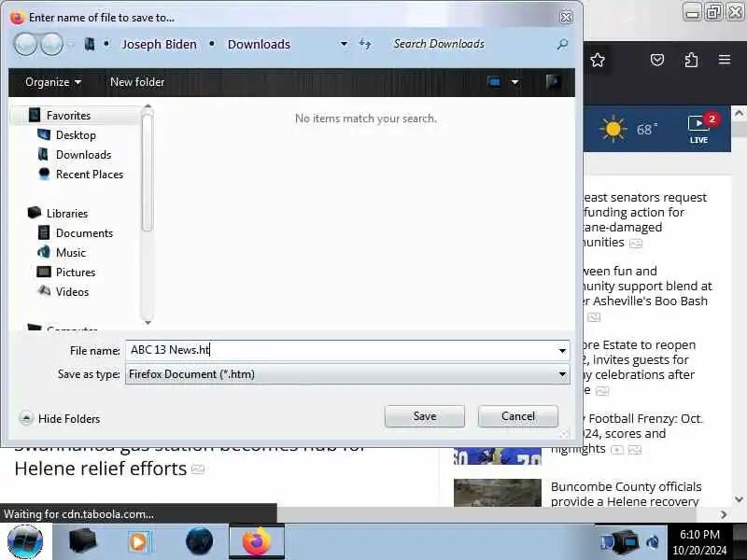This screenshot has height=560, width=747.
Task: Click the Cancel button
Action: pyautogui.click(x=518, y=416)
